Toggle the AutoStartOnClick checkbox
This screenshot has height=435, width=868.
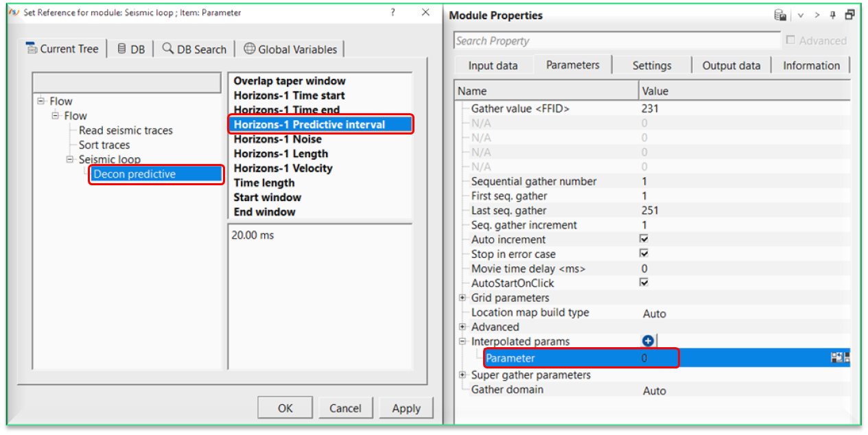pyautogui.click(x=644, y=282)
